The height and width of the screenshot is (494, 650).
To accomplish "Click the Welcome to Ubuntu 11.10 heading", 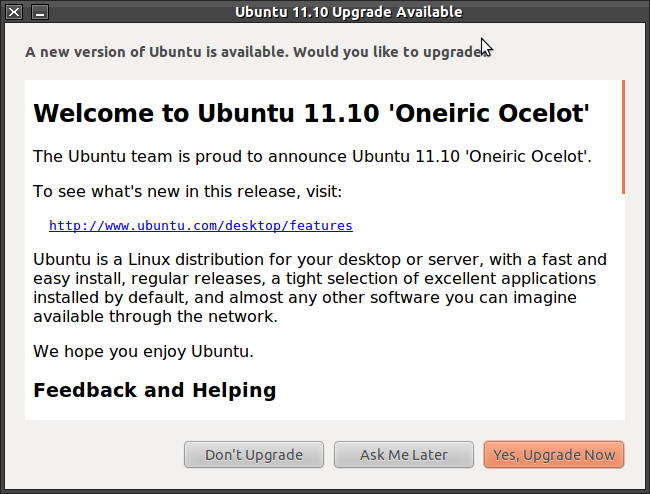I will (x=311, y=113).
